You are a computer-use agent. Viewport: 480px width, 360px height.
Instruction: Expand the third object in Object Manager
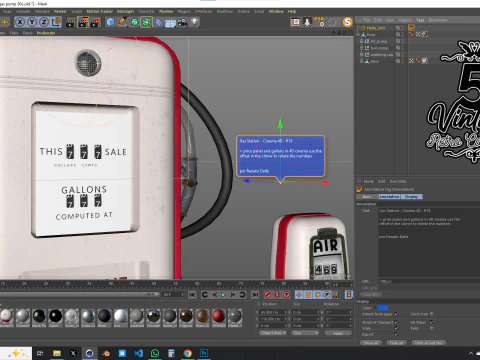362,41
